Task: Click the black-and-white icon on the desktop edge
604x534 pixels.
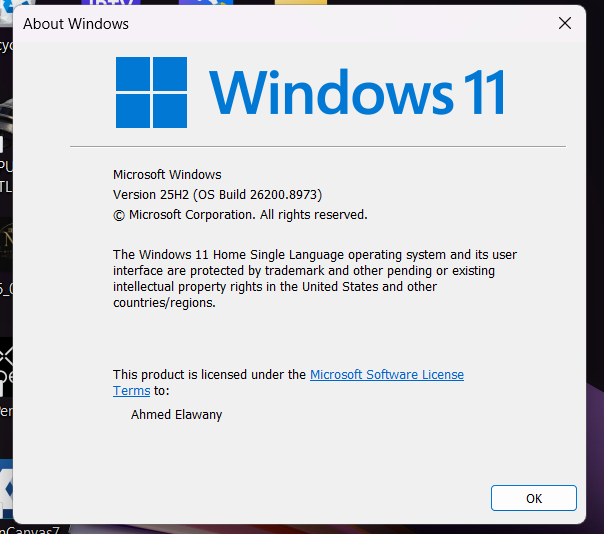Action: click(x=6, y=367)
